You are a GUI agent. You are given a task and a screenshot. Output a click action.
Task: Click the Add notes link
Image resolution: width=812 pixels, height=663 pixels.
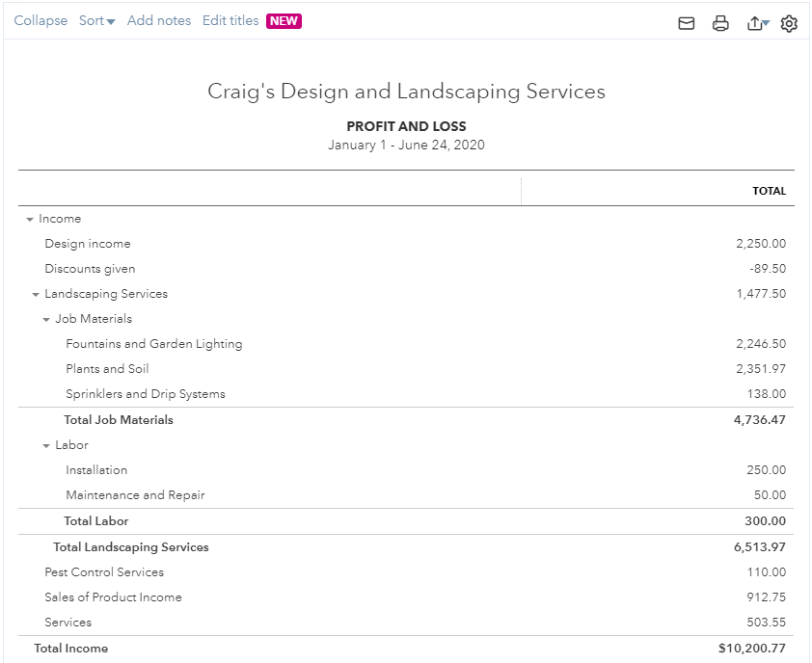click(159, 20)
